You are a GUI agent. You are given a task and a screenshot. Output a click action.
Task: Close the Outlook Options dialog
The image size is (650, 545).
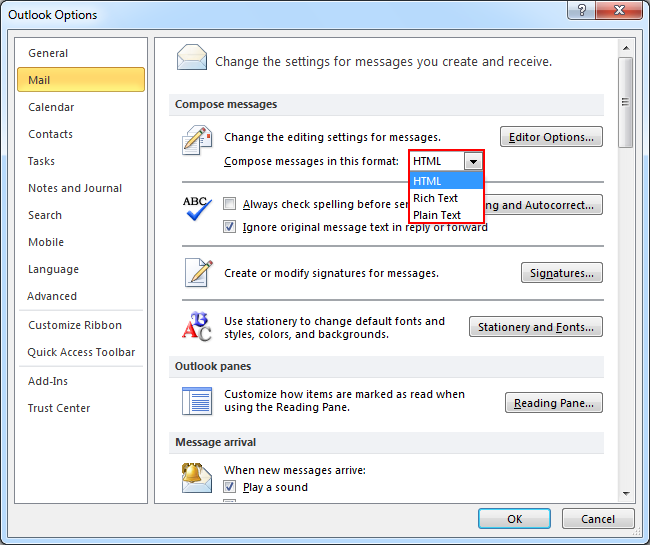619,10
